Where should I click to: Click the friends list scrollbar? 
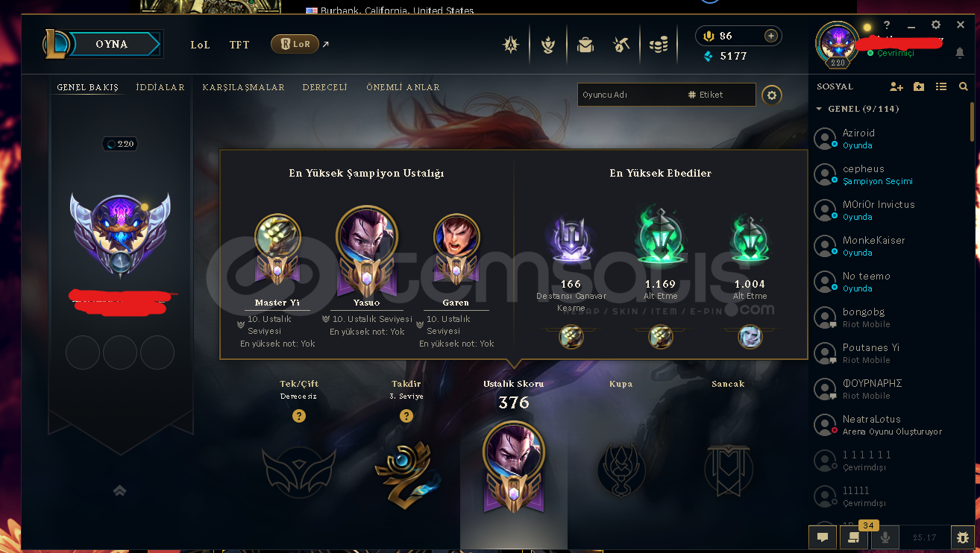972,122
